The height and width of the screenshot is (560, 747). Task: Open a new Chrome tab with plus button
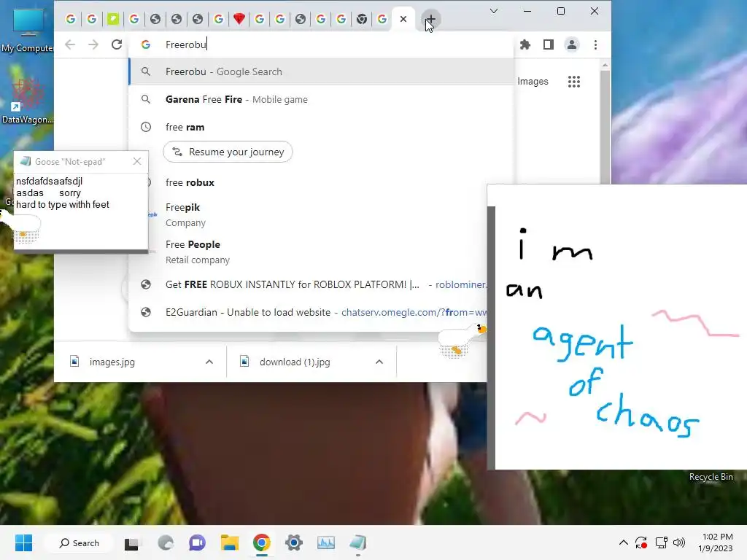(430, 19)
